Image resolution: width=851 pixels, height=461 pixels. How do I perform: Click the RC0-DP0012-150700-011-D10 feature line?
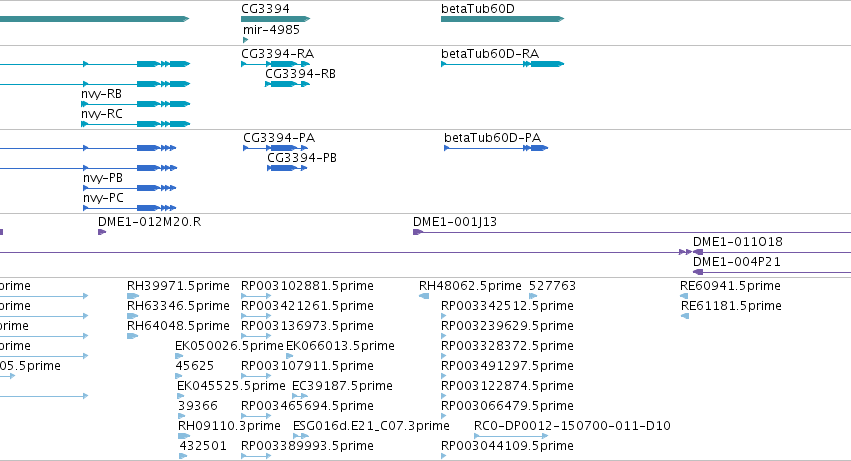(x=511, y=436)
